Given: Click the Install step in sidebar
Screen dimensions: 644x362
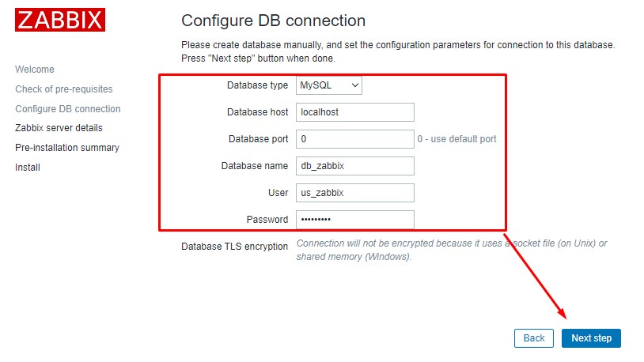Looking at the screenshot, I should (28, 168).
